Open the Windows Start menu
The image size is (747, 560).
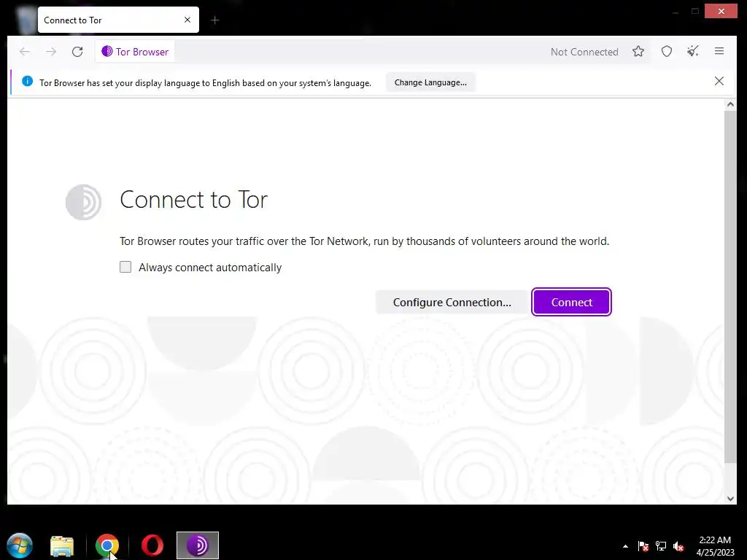pyautogui.click(x=20, y=545)
